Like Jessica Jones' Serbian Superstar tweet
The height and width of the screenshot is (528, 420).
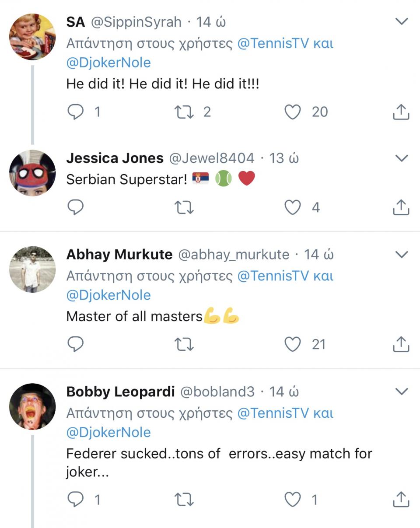pos(293,207)
